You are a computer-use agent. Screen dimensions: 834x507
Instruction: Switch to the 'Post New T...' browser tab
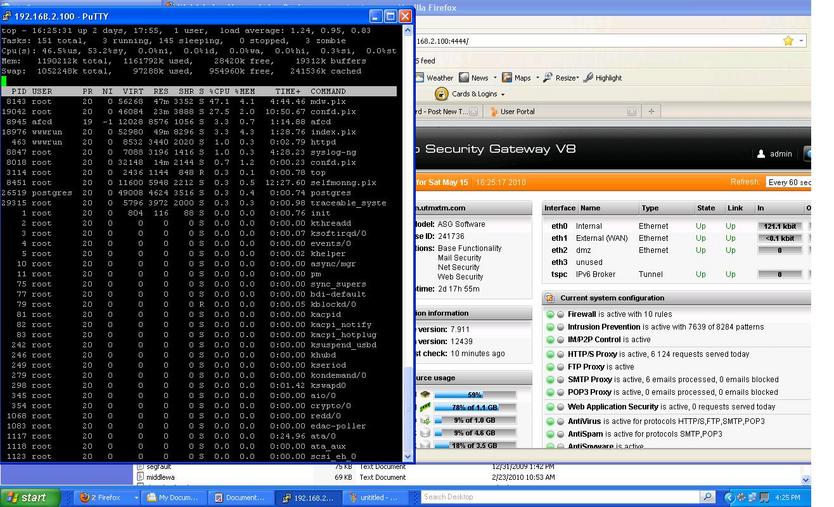(448, 112)
